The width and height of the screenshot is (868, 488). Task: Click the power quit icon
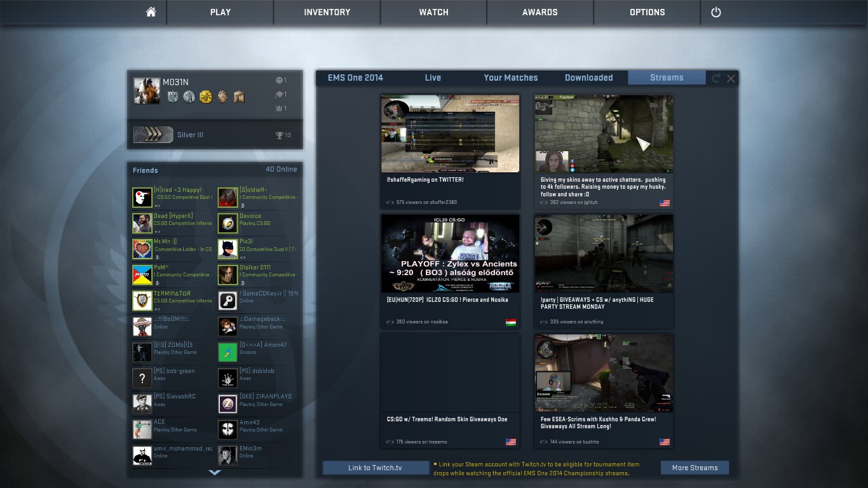click(715, 12)
